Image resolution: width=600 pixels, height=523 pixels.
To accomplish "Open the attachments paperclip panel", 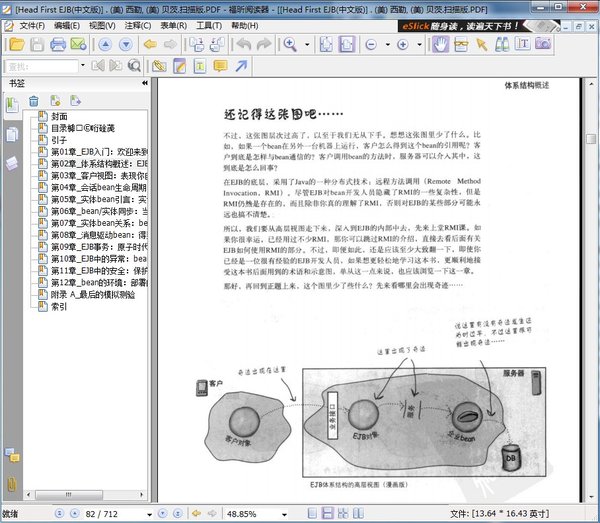I will click(x=12, y=485).
